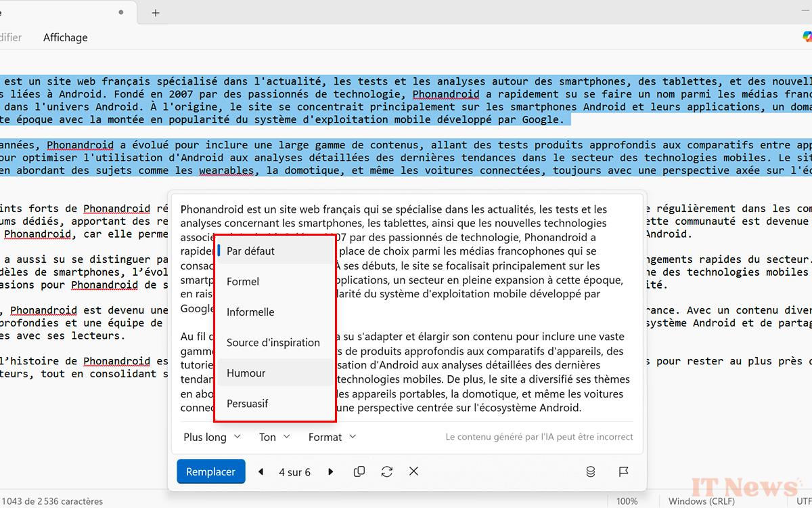Open the Ton dropdown
This screenshot has height=508, width=812.
pos(275,437)
